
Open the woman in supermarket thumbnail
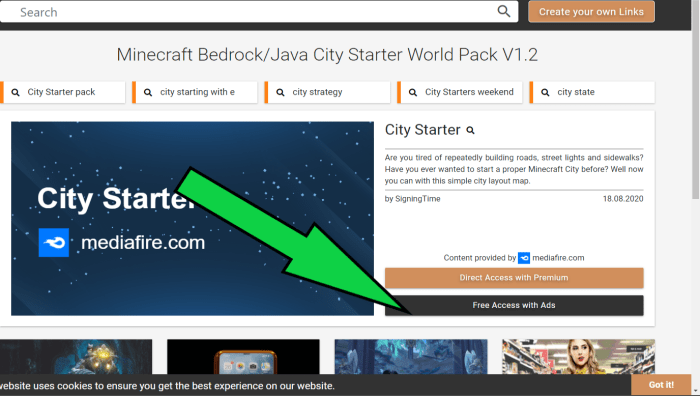(579, 357)
